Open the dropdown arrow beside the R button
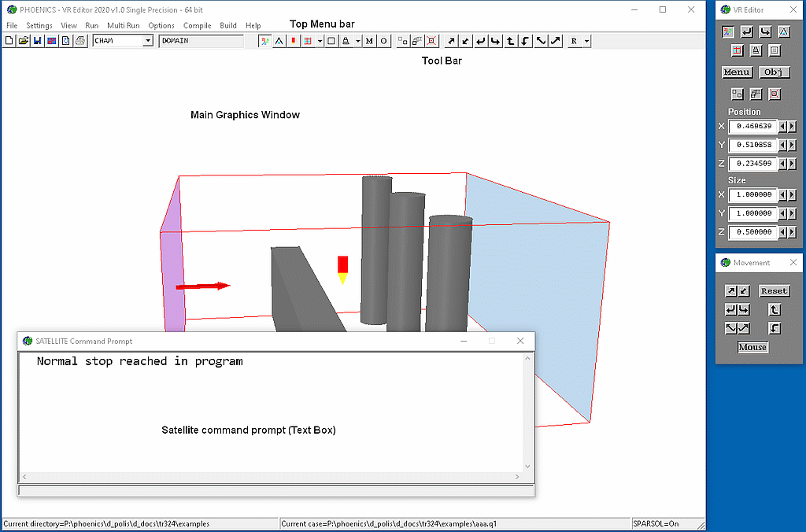Screen dimensions: 806x532 pos(586,41)
